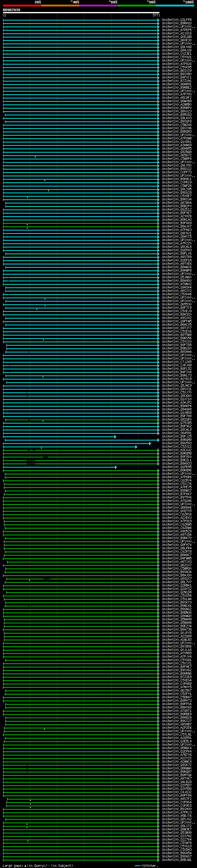
Task: Select label UniRef100_A3C1U2
Action: [x=177, y=450]
